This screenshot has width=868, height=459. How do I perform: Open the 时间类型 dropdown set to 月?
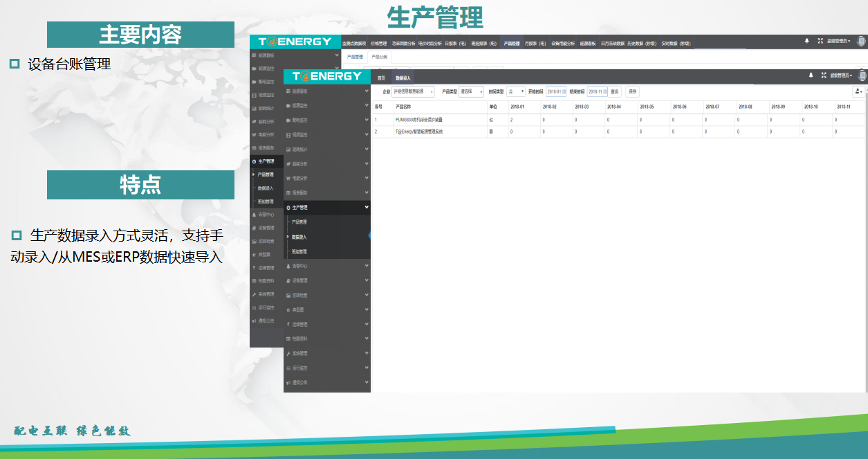(516, 91)
